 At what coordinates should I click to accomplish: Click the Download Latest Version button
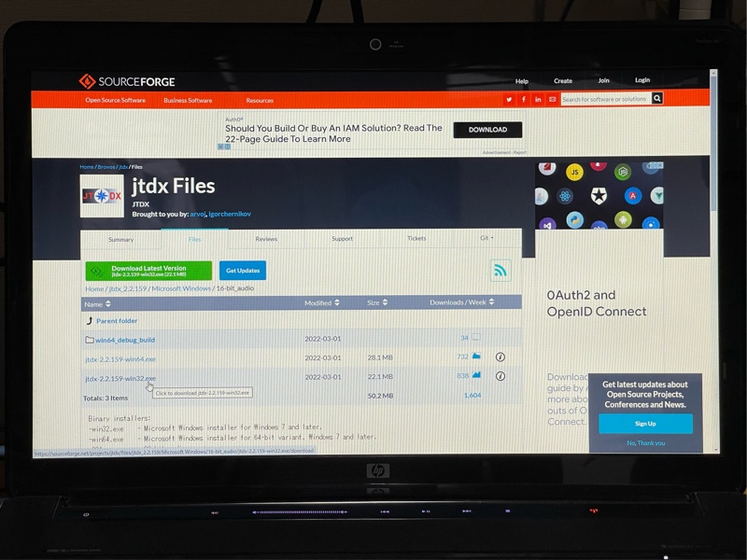click(x=148, y=271)
